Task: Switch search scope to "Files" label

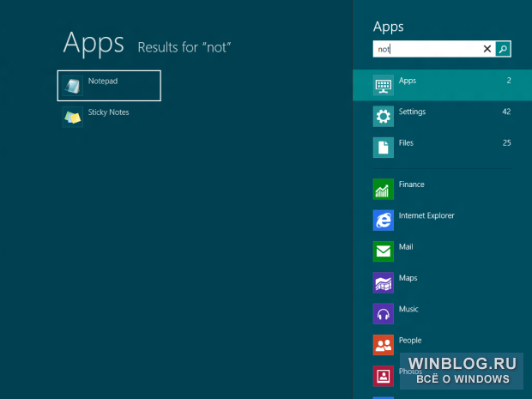Action: pyautogui.click(x=406, y=142)
